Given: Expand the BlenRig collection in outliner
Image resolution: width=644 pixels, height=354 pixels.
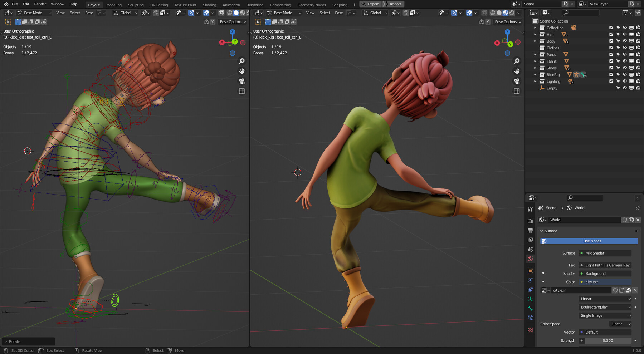Looking at the screenshot, I should click(x=535, y=75).
